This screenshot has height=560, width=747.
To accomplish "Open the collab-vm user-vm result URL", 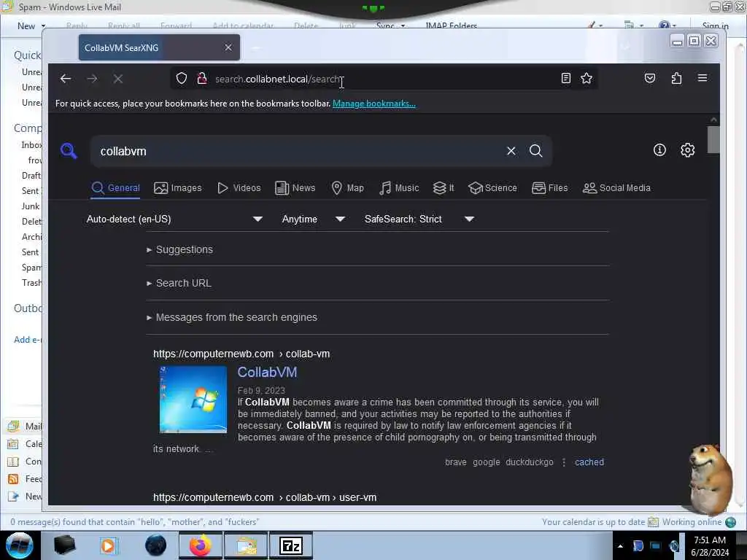I will 265,497.
